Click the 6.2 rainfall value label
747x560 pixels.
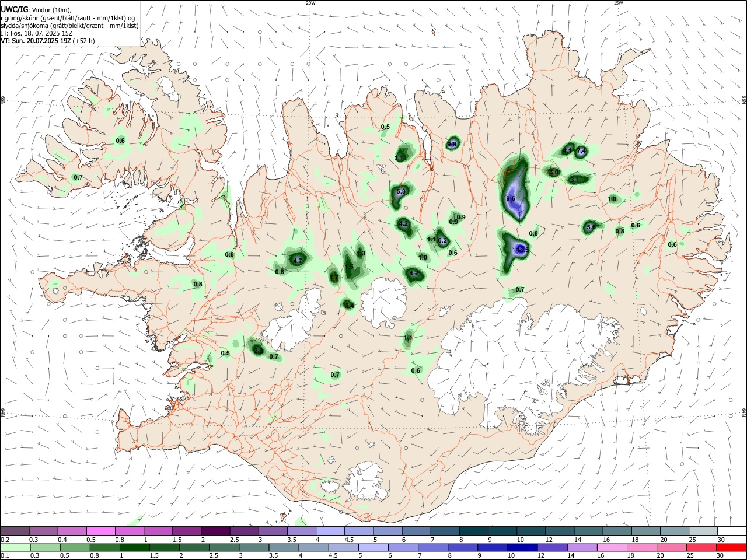coord(442,240)
